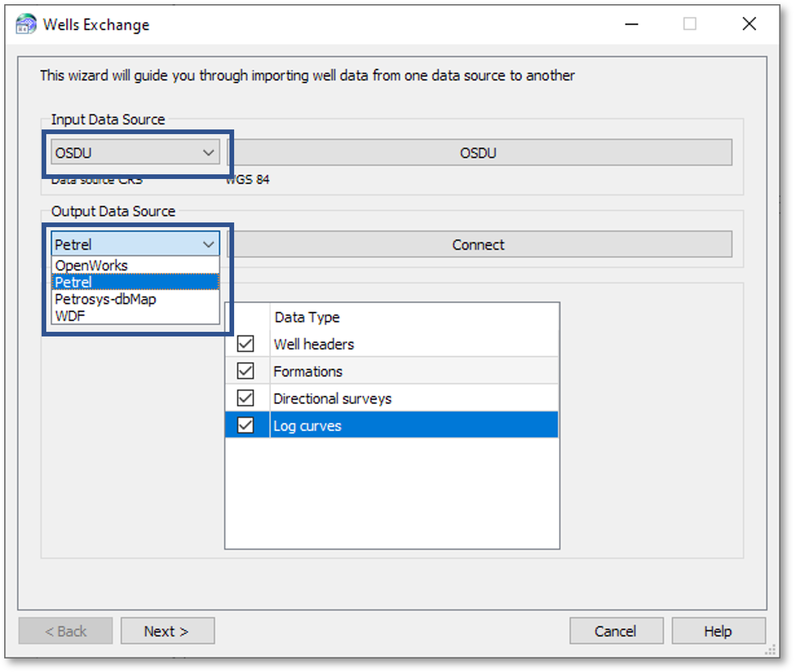The width and height of the screenshot is (794, 672).
Task: Uncheck the Well headers checkbox
Action: (245, 344)
